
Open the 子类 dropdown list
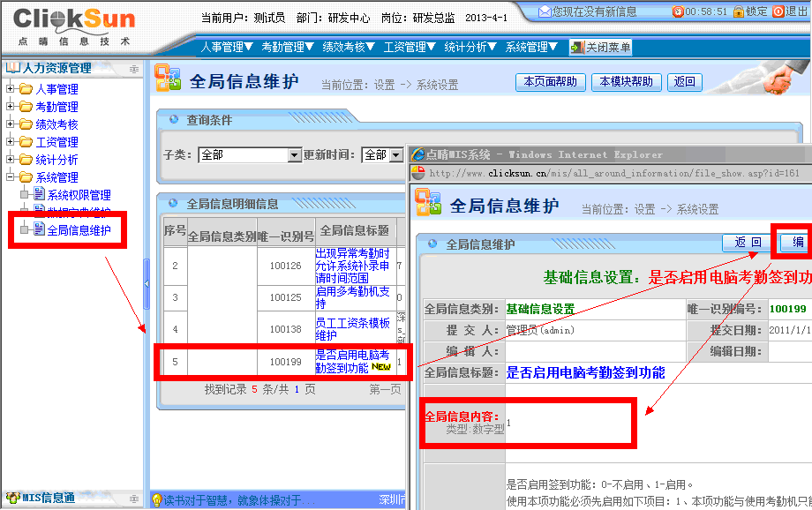point(295,155)
